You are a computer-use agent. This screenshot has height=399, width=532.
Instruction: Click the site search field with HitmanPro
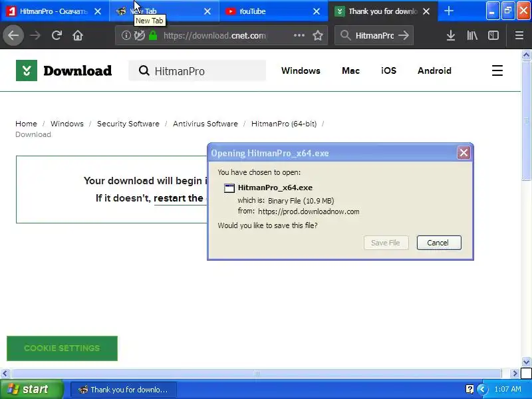[197, 70]
